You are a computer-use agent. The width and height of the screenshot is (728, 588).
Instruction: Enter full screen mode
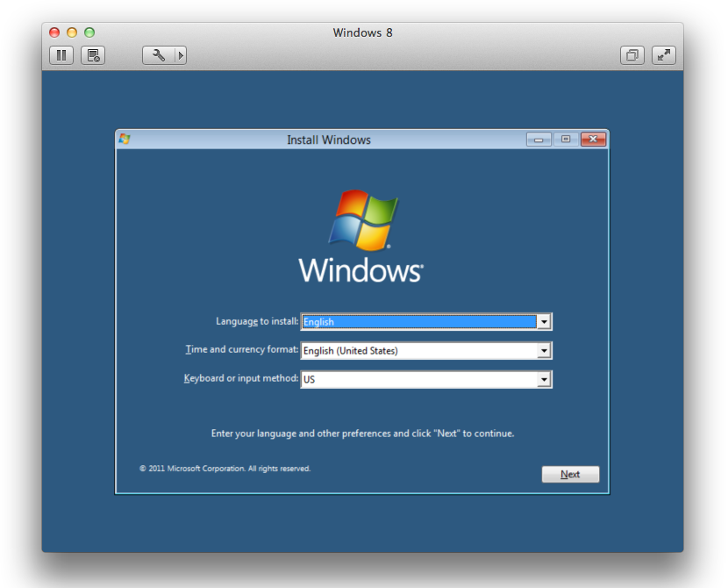click(663, 55)
